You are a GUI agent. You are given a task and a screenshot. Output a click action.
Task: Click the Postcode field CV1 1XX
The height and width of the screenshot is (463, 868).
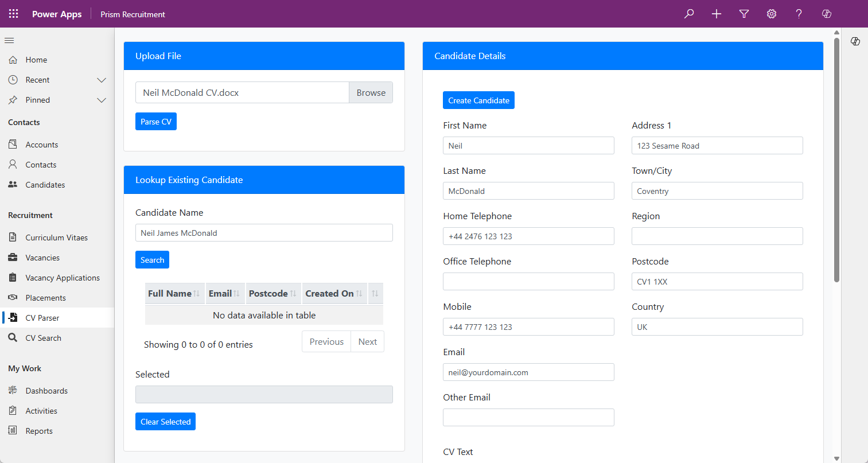[717, 282]
